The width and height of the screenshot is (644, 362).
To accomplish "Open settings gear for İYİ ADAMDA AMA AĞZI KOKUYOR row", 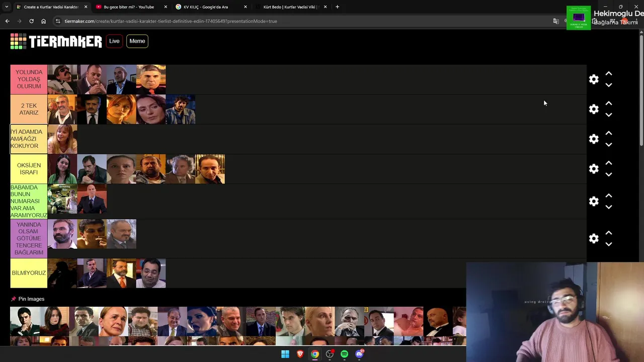I will click(594, 139).
